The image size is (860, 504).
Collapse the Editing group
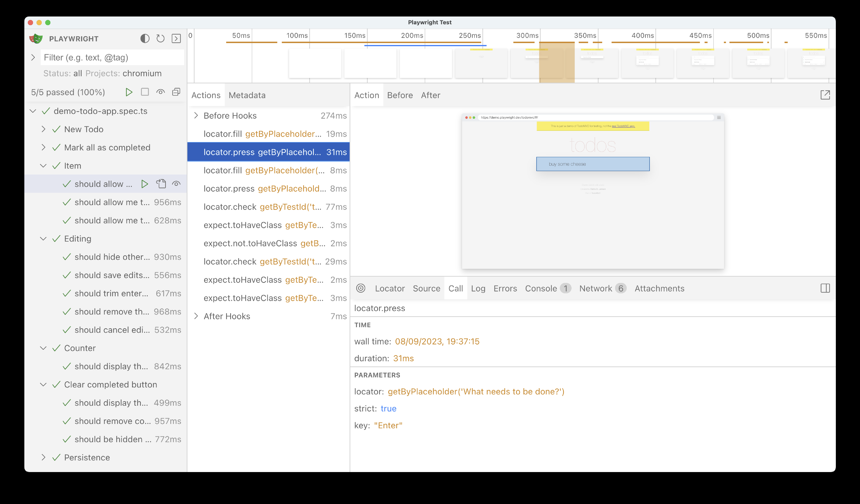[x=43, y=239]
